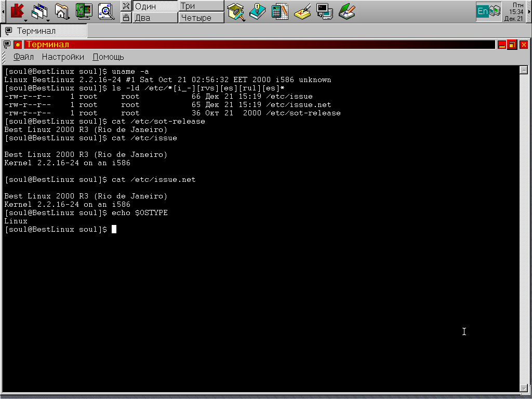Switch to virtual desktop Четыре
Viewport: 532px width, 399px height.
tap(201, 17)
